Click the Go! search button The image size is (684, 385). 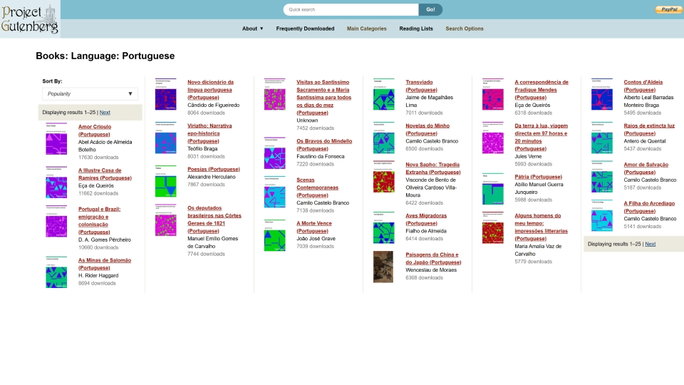430,10
